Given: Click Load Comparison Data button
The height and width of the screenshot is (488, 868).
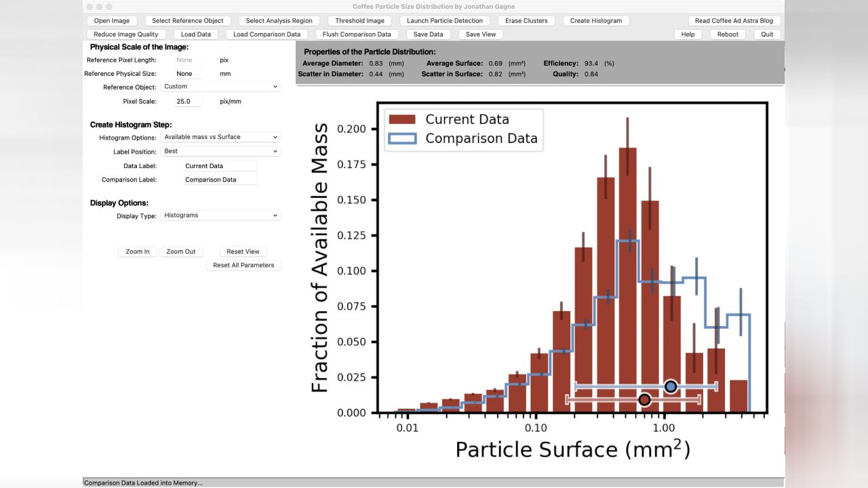Looking at the screenshot, I should [267, 34].
